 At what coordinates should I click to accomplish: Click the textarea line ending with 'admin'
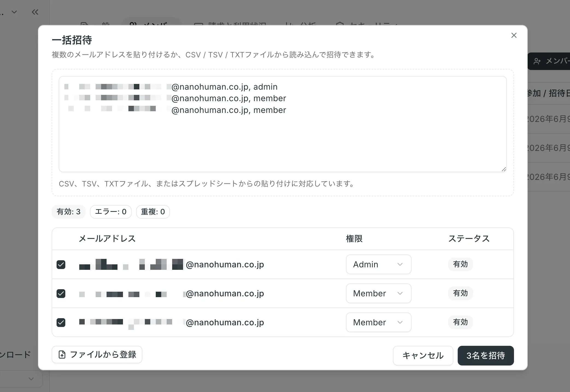[x=171, y=87]
